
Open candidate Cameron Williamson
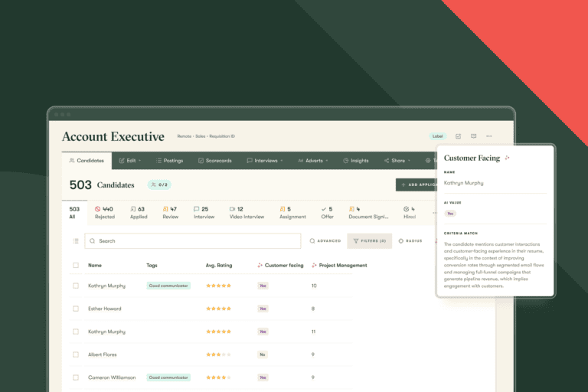coord(112,377)
